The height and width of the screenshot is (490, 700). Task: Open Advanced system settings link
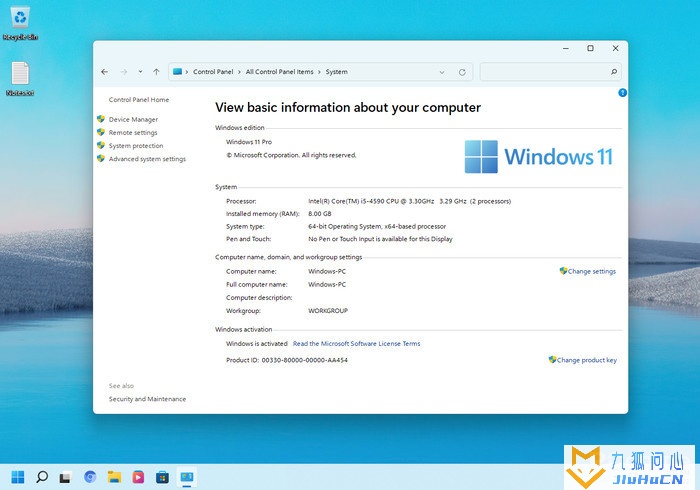[x=147, y=159]
